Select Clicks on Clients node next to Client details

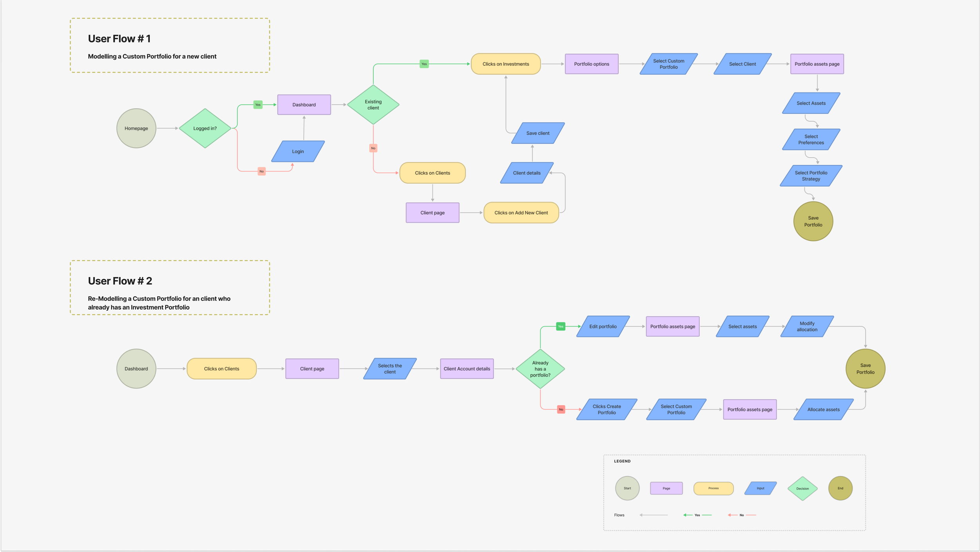coord(432,173)
